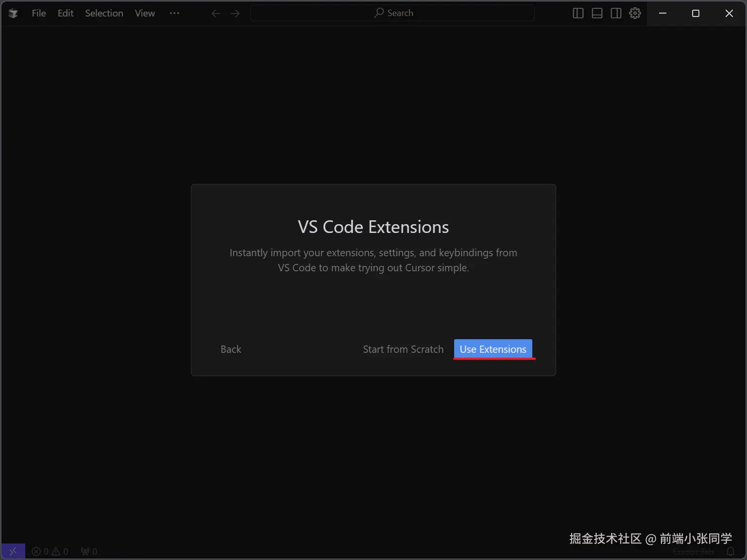Expand the overflow menu with three dots
The image size is (747, 560).
coord(174,13)
